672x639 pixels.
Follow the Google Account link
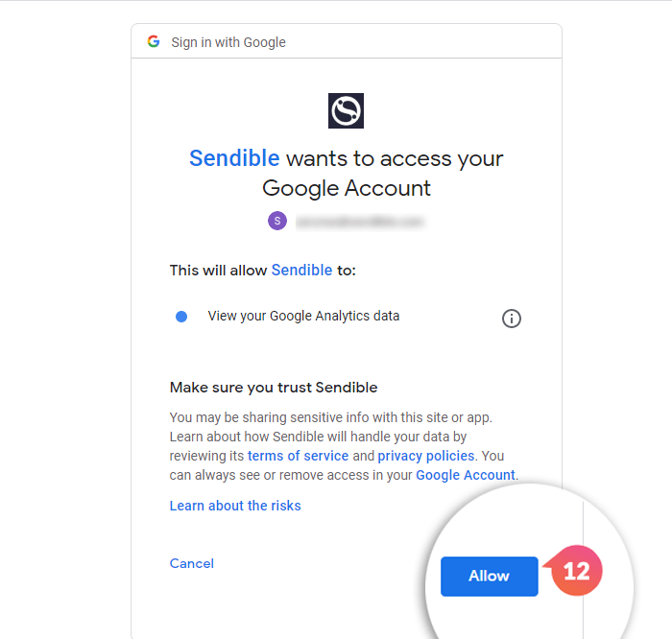coord(466,475)
